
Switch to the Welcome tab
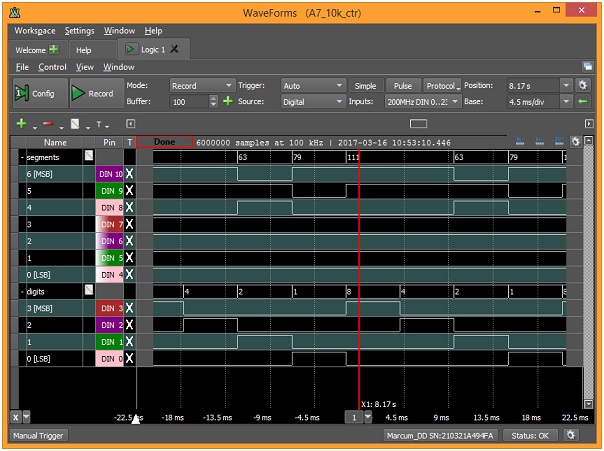pyautogui.click(x=37, y=50)
